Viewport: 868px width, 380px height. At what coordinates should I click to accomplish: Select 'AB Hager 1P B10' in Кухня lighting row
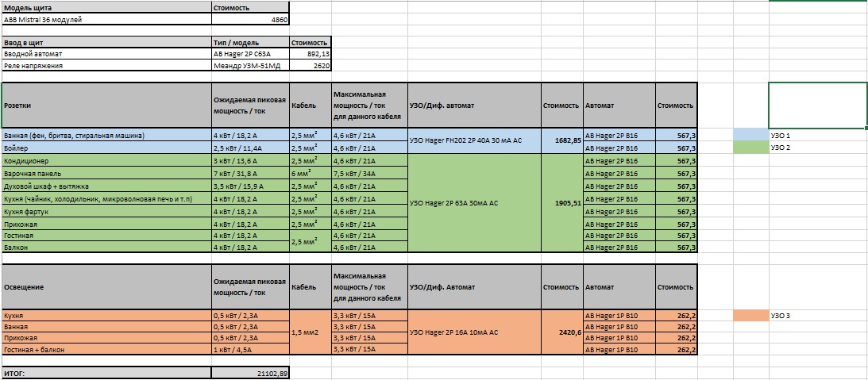(619, 316)
